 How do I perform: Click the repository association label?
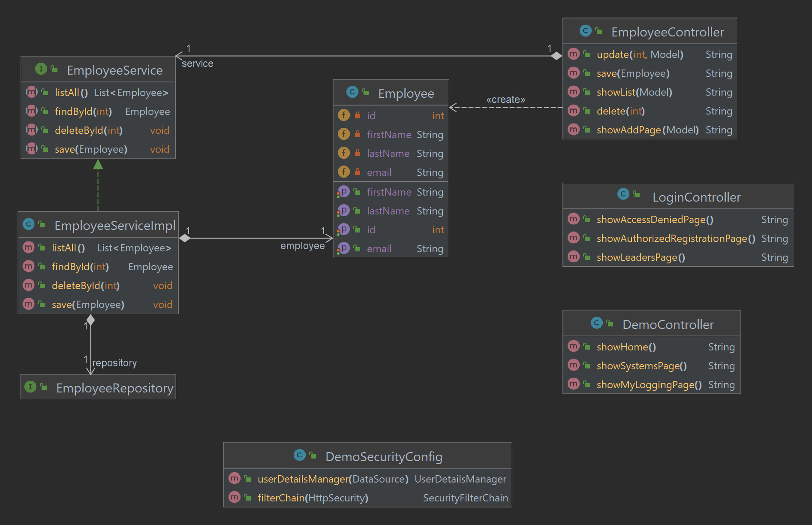click(115, 362)
